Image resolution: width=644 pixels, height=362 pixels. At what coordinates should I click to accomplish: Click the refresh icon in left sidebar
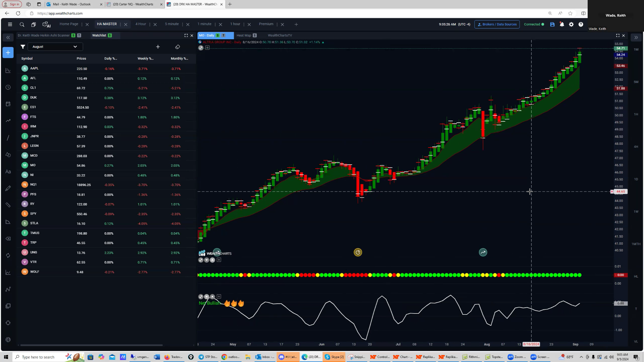point(8,255)
